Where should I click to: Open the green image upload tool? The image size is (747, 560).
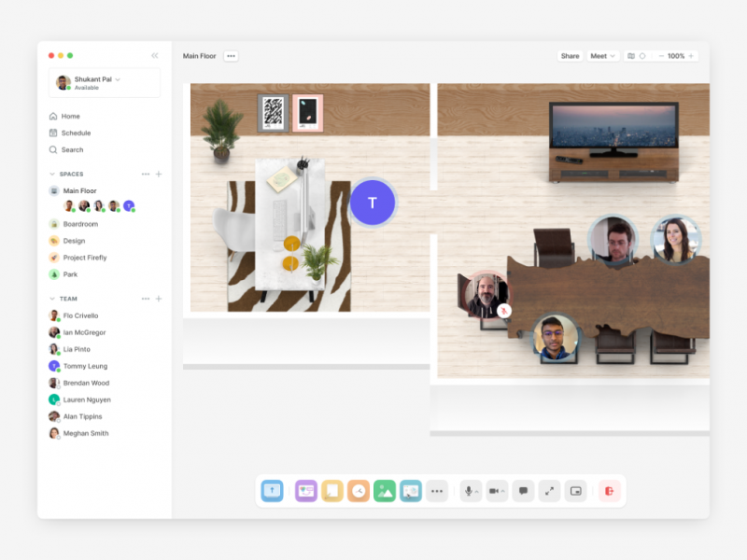tap(385, 490)
